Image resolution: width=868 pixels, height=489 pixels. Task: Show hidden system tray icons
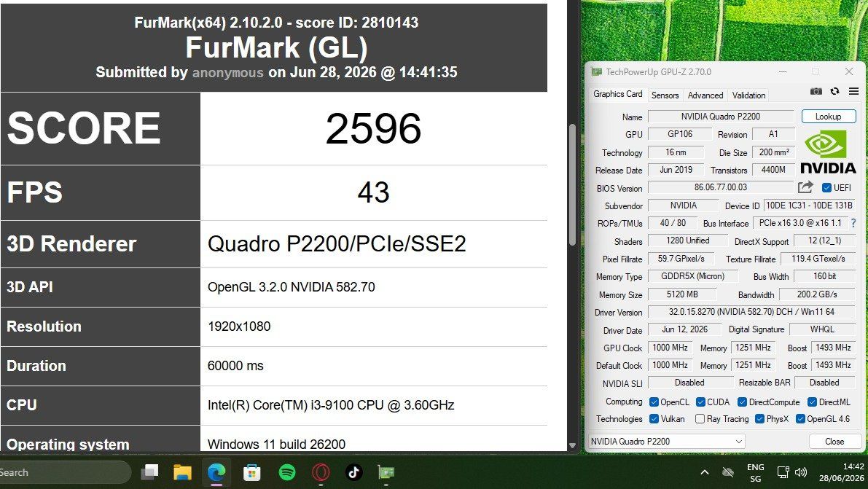pyautogui.click(x=704, y=472)
